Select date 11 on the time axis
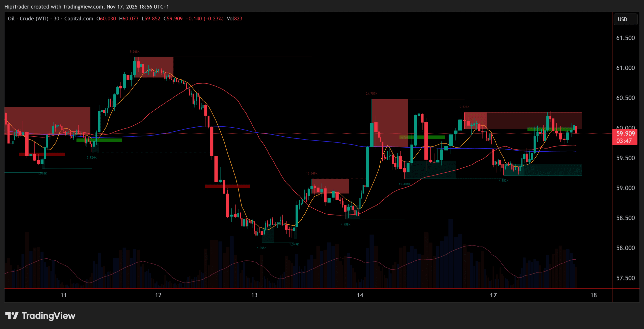 point(64,295)
